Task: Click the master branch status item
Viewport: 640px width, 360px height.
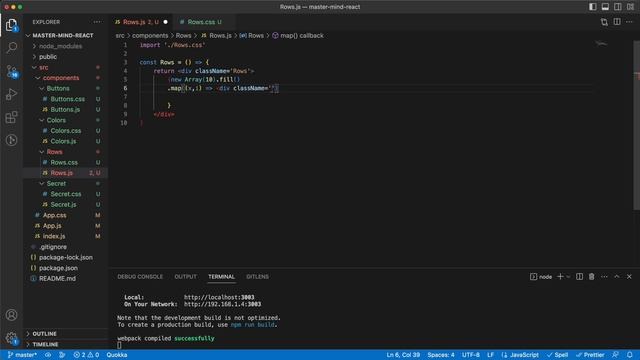Action: [x=22, y=355]
